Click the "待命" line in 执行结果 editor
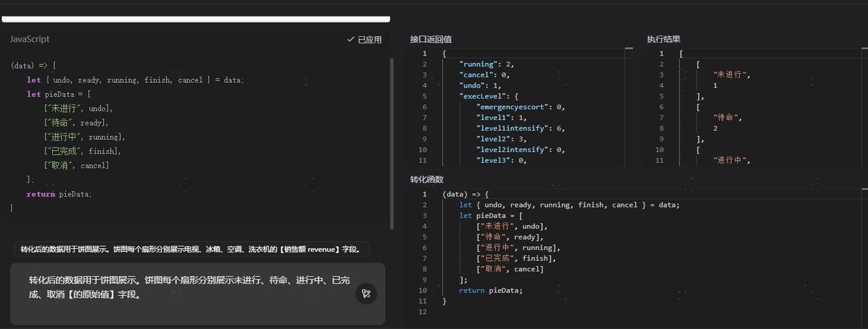 pyautogui.click(x=726, y=117)
